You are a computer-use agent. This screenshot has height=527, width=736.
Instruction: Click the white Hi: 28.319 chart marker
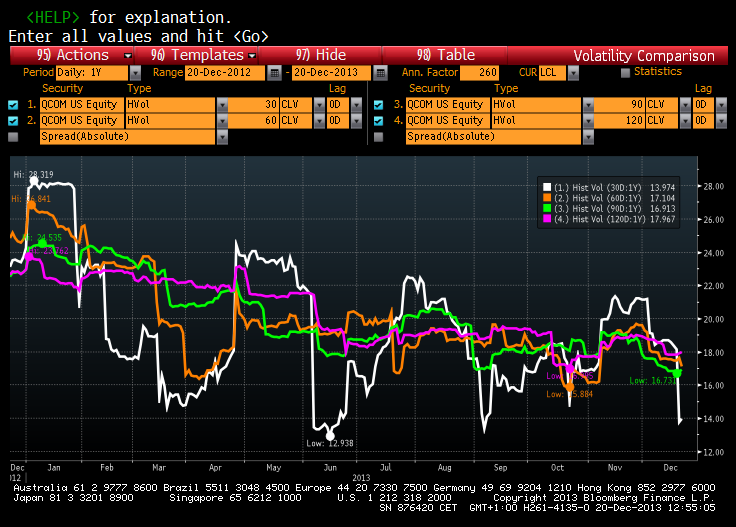coord(34,181)
